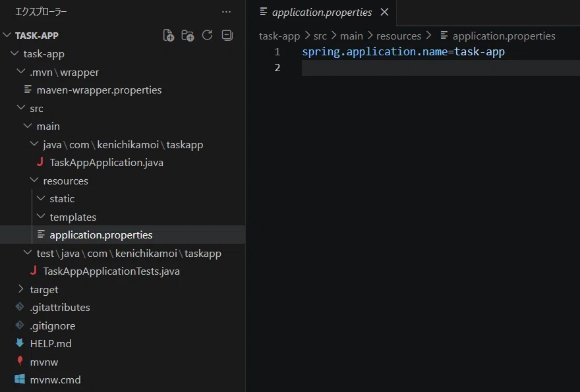Click the Java icon beside TaskAppApplicationTests.java
Viewport: 580px width, 392px height.
click(x=34, y=271)
